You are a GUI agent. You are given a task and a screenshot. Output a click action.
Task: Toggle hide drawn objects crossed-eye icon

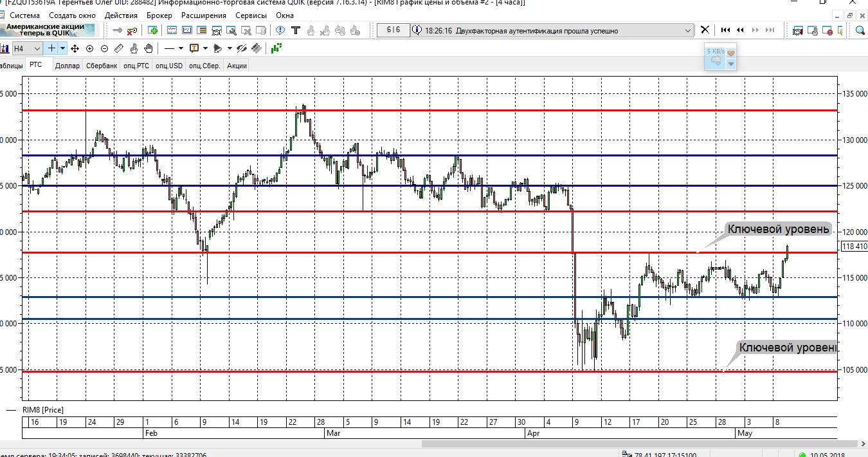pyautogui.click(x=242, y=48)
